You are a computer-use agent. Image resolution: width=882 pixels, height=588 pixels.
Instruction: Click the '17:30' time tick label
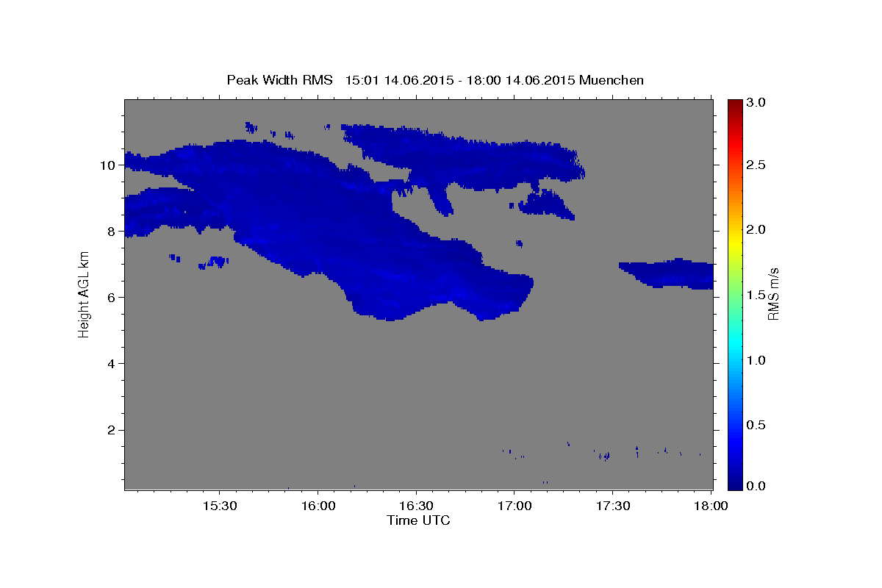coord(612,506)
